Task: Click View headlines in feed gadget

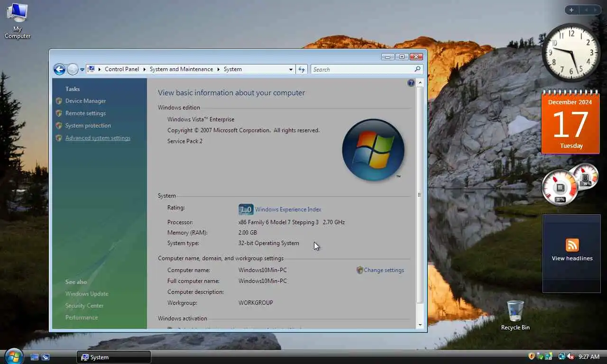Action: 572,258
